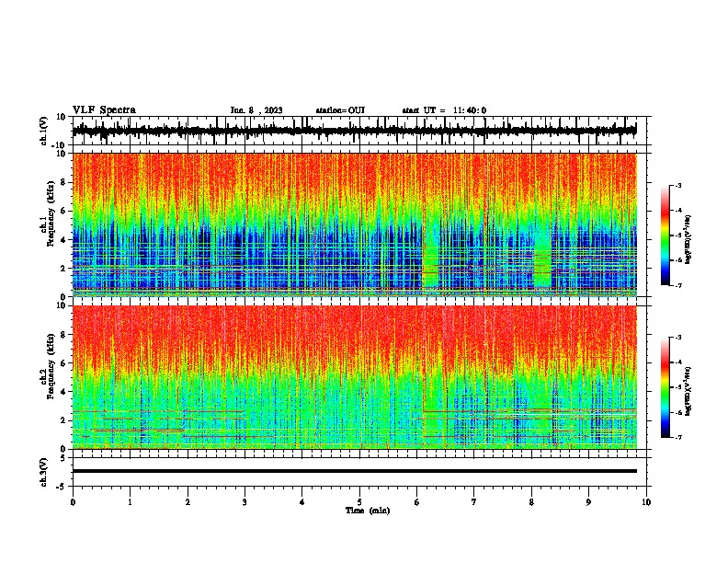Click the ch.2 spectrogram's color scale bar
Viewport: 728px width, 563px height.
point(665,387)
